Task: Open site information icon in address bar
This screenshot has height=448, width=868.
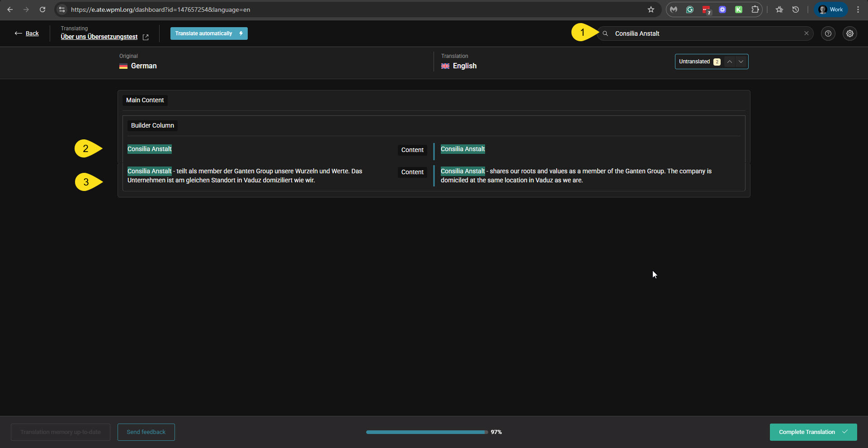Action: [62, 10]
